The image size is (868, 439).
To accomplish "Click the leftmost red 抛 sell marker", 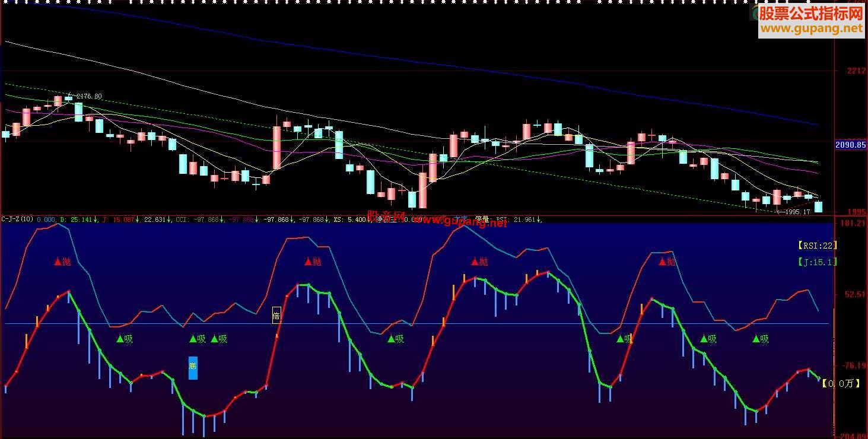I will [62, 262].
